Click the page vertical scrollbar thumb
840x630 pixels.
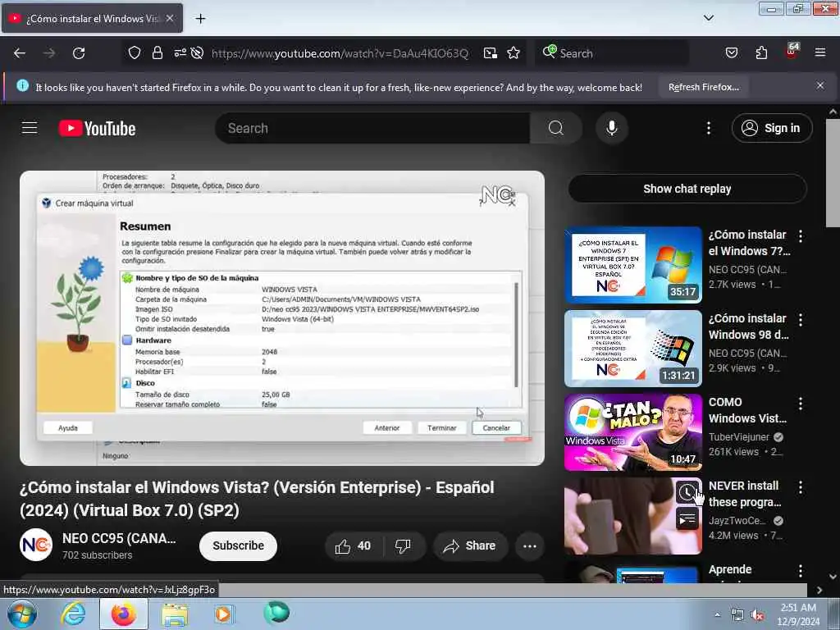point(833,172)
